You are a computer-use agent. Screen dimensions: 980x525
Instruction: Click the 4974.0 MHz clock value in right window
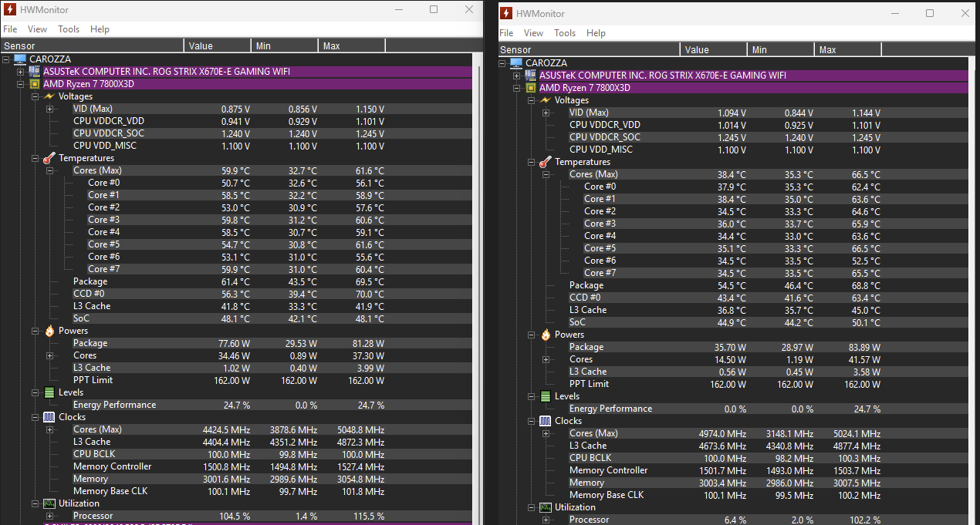[723, 433]
